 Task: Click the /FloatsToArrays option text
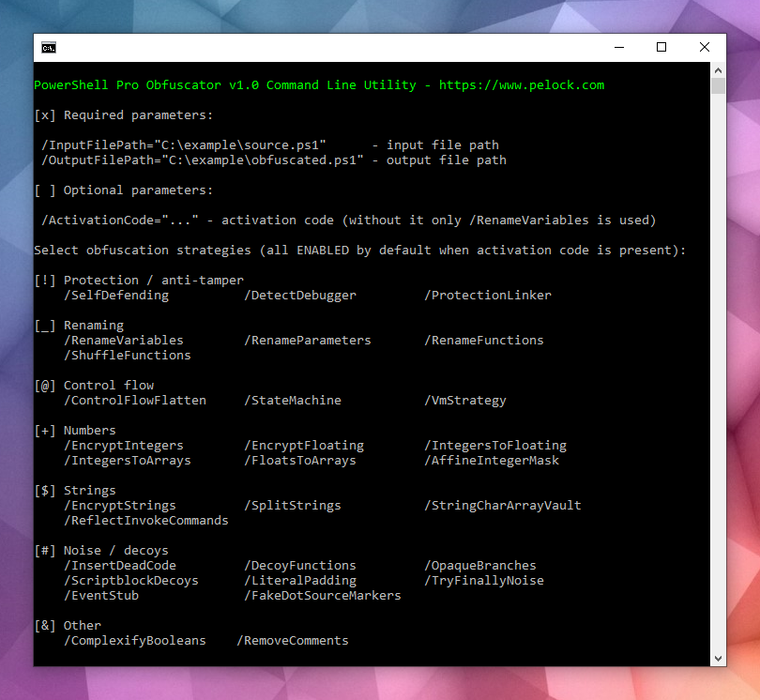click(300, 461)
